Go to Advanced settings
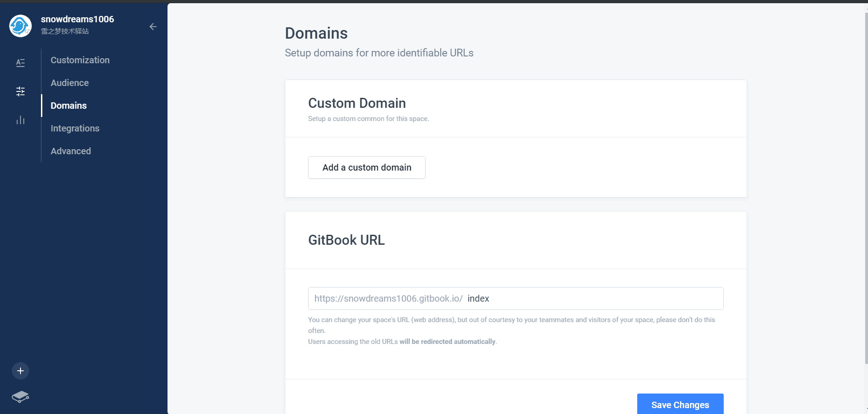 click(71, 151)
